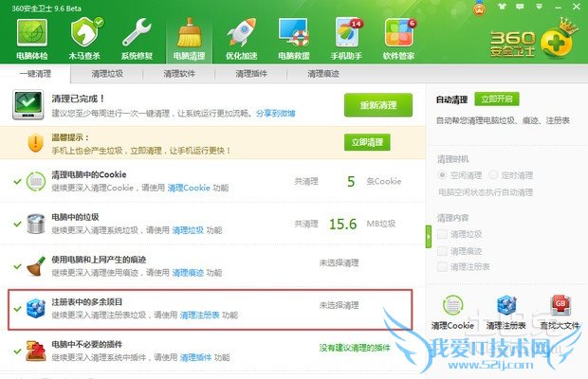The width and height of the screenshot is (588, 379).
Task: Open 软件管家 software manager icon
Action: (399, 33)
